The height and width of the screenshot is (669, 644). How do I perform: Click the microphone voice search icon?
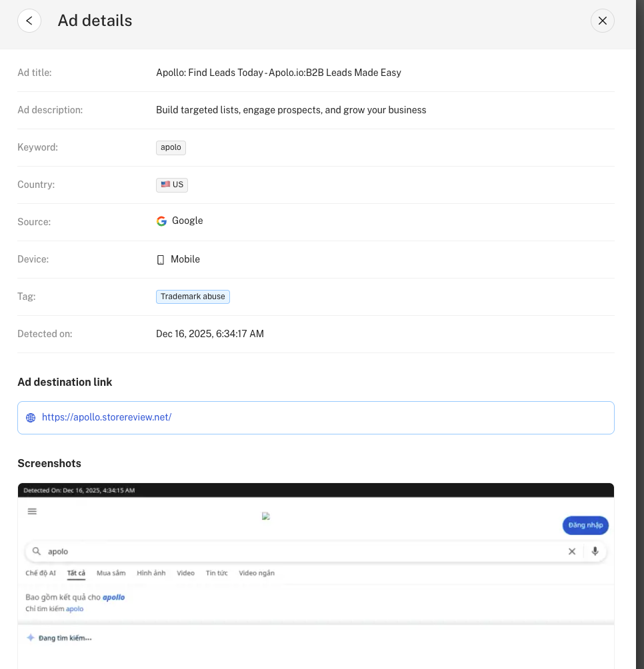[x=595, y=551]
